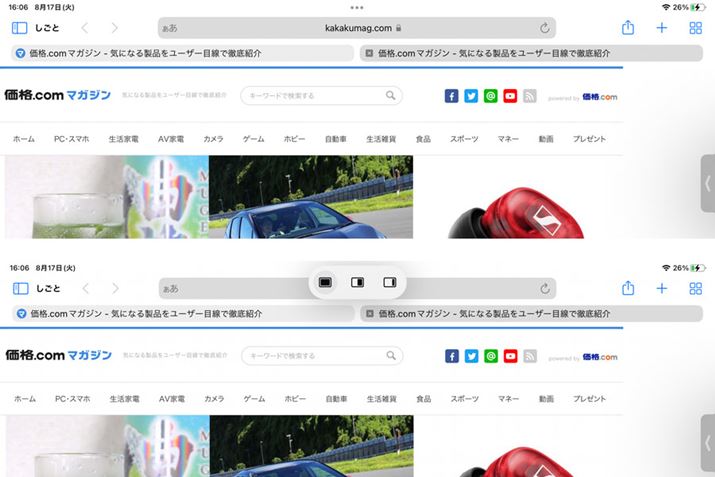Show tab overview grid in upper screenshot
Viewport: 715px width, 477px height.
pyautogui.click(x=695, y=28)
